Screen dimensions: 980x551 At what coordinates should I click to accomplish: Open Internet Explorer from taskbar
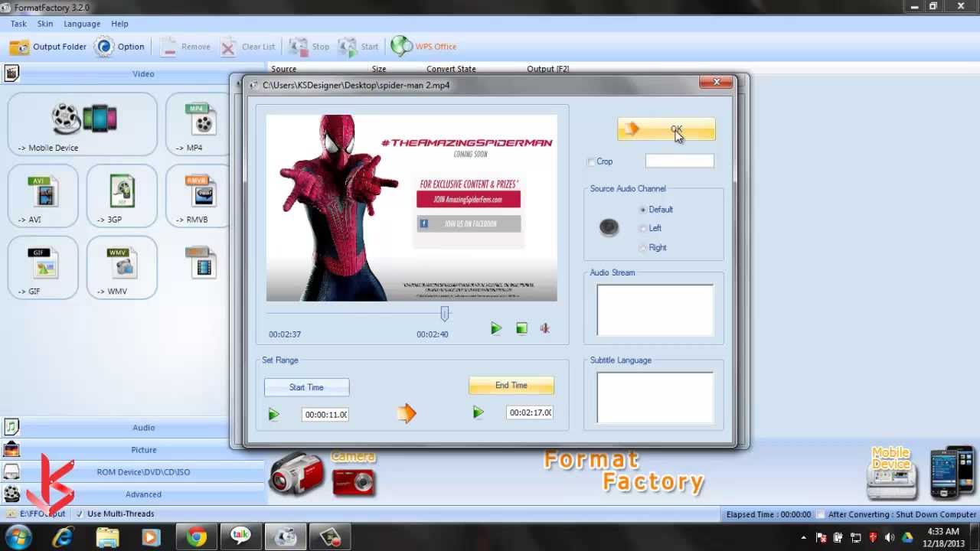[63, 537]
